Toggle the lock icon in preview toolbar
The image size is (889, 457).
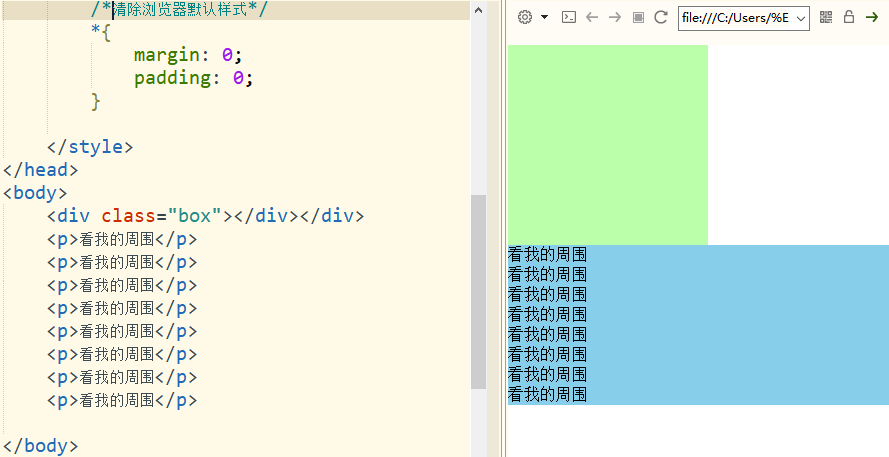point(849,16)
